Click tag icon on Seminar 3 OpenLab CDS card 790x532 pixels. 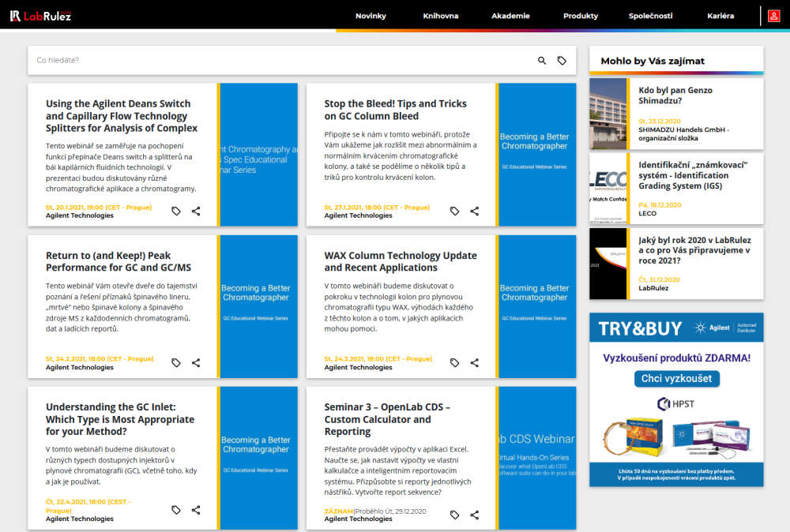pyautogui.click(x=454, y=515)
